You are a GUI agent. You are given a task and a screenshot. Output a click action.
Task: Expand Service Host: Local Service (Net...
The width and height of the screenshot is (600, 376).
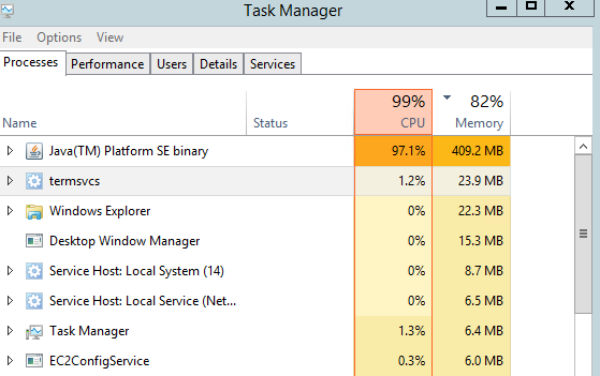(10, 301)
